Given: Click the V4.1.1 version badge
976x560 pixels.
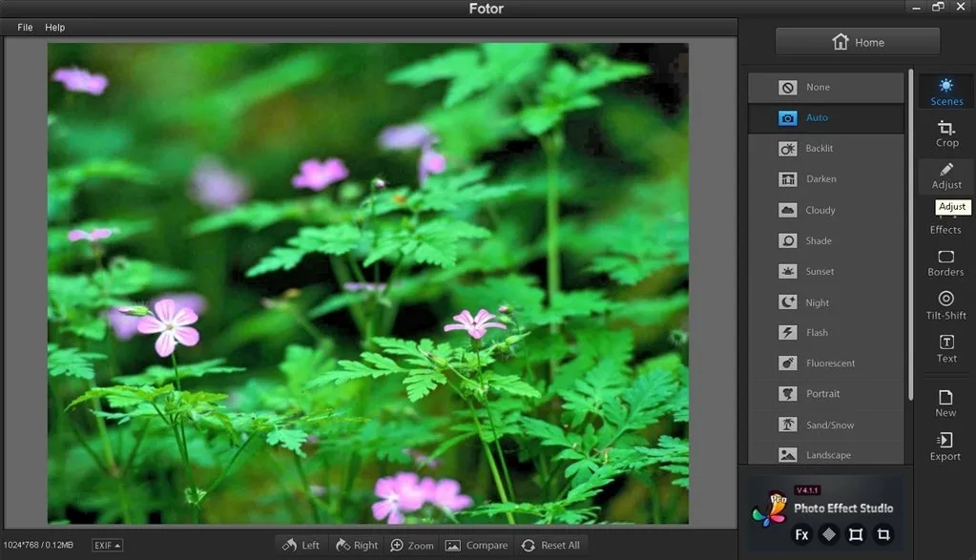Looking at the screenshot, I should point(808,490).
